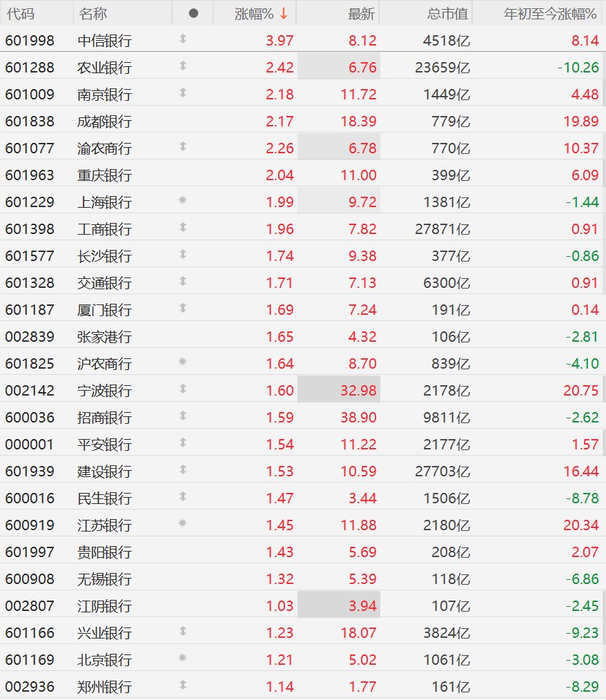Click highlighted latest price 32.98
The height and width of the screenshot is (700, 606).
click(x=358, y=391)
